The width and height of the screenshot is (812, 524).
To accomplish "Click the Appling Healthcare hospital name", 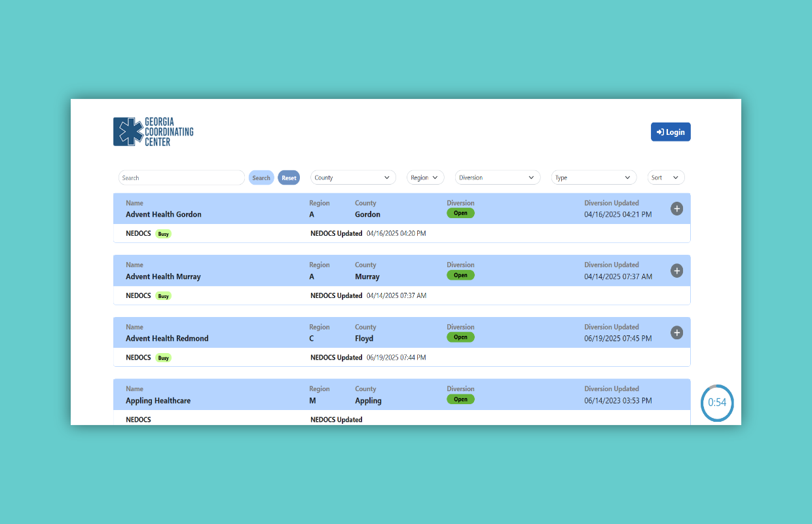I will (x=158, y=401).
